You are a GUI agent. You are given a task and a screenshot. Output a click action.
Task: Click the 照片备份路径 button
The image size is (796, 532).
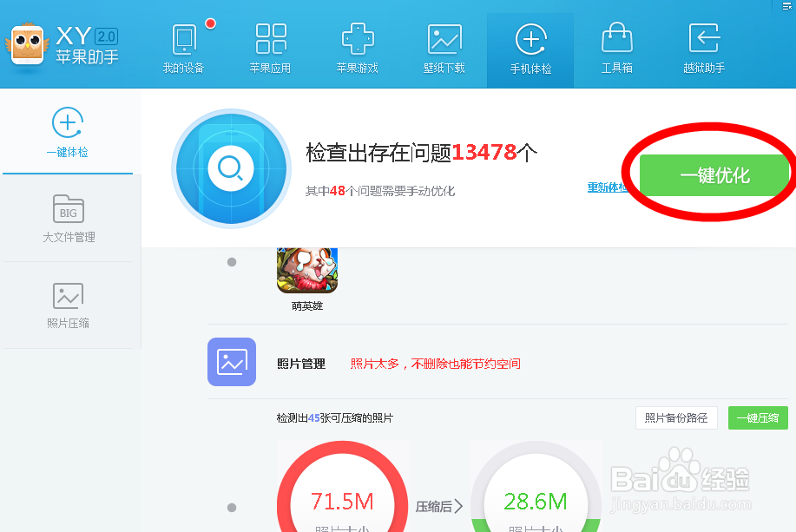tap(676, 417)
